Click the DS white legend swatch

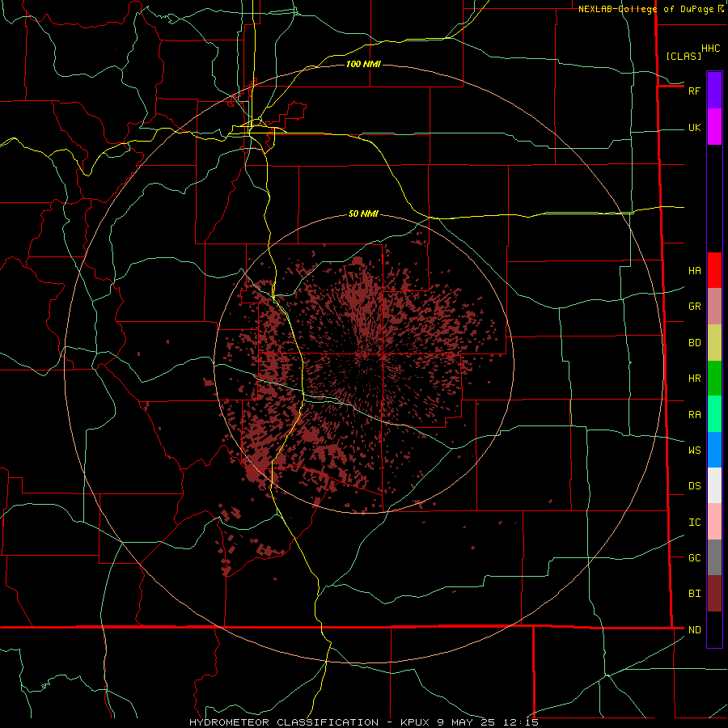[714, 485]
